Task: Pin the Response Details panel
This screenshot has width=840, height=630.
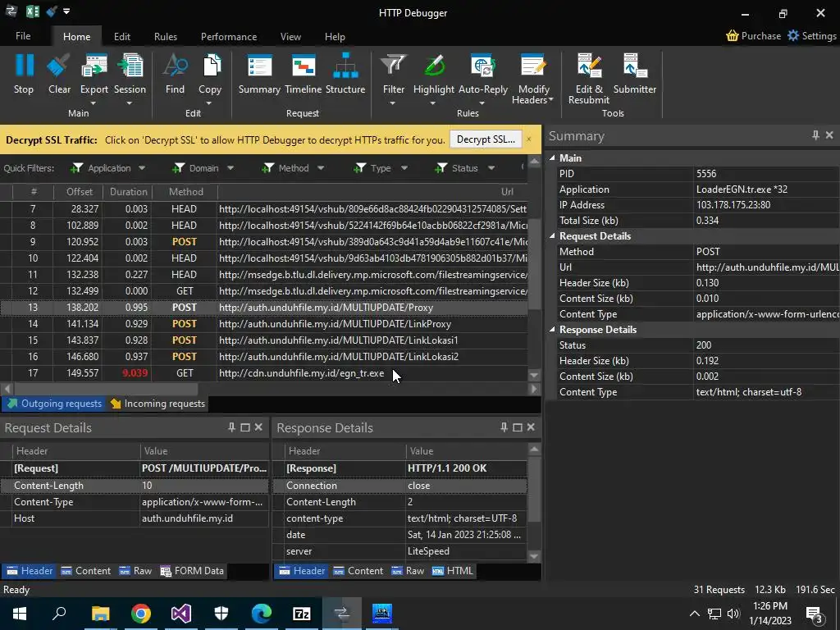Action: click(x=504, y=427)
